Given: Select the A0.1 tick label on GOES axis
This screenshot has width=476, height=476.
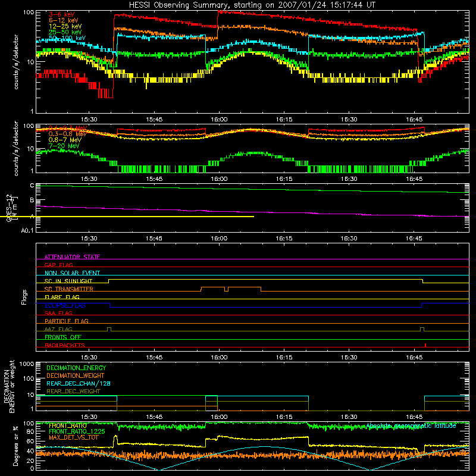Looking at the screenshot, I should (x=27, y=230).
